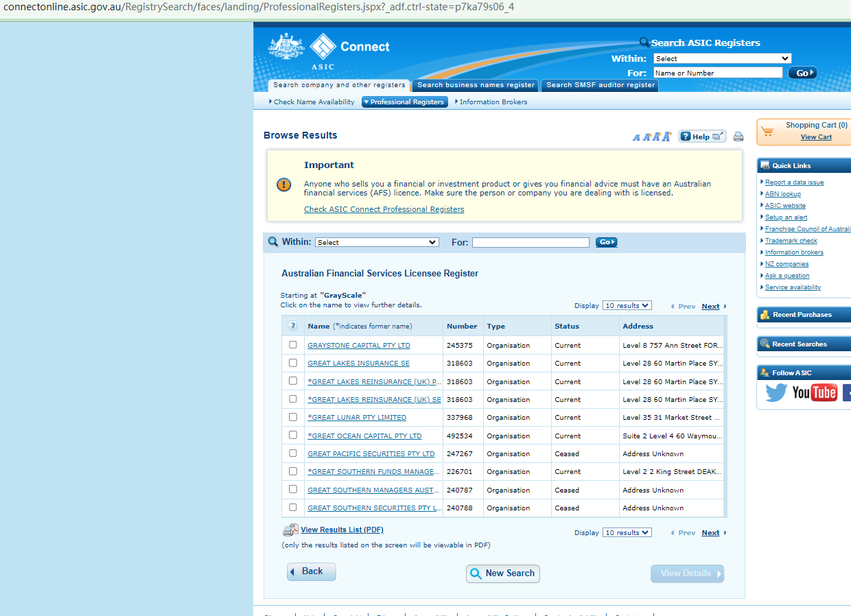This screenshot has width=851, height=616.
Task: Open the Trademark check link
Action: [x=791, y=241]
